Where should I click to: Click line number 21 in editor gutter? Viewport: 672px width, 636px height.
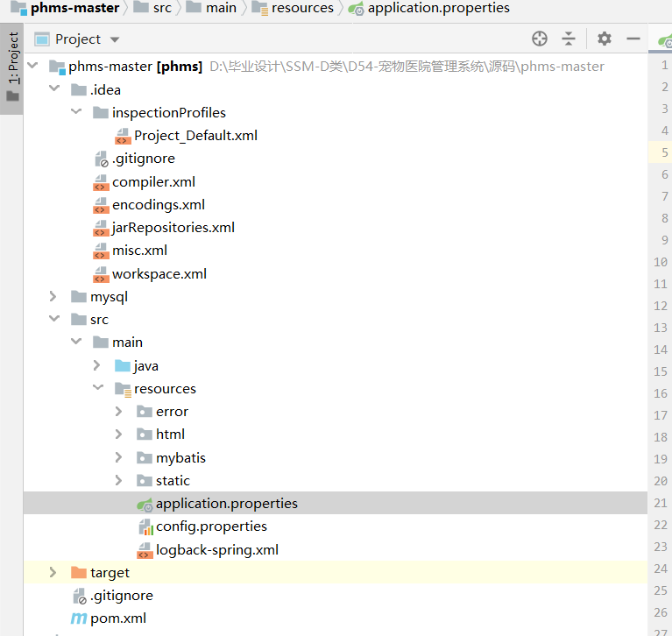[x=660, y=503]
